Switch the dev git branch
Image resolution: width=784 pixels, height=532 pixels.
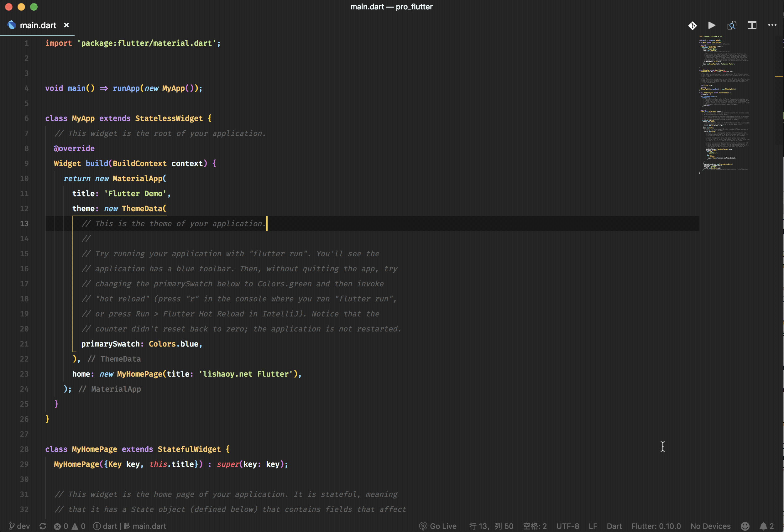(x=19, y=526)
